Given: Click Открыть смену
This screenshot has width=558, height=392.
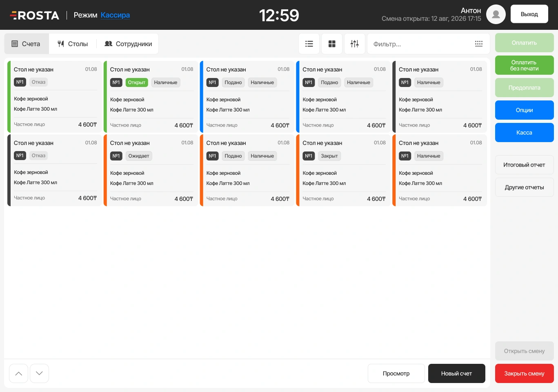Looking at the screenshot, I should click(525, 351).
